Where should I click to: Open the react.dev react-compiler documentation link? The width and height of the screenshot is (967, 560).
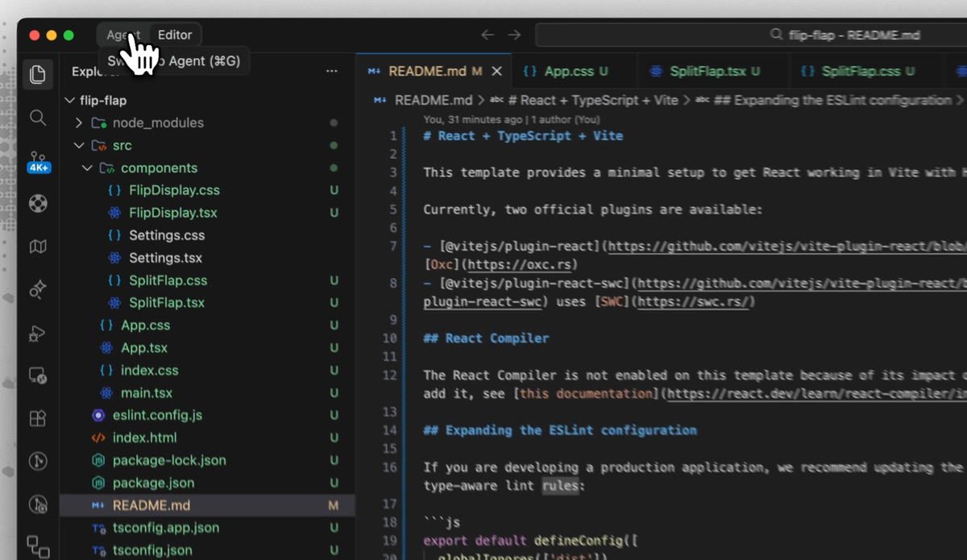pos(817,394)
